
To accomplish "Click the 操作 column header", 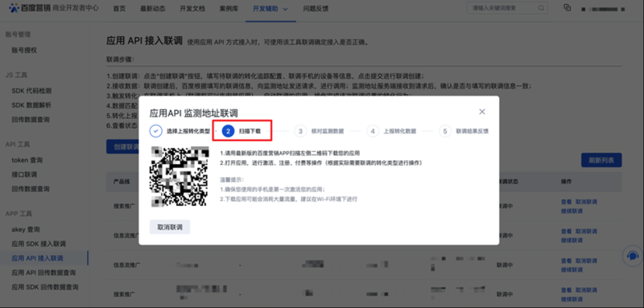I will pos(567,181).
